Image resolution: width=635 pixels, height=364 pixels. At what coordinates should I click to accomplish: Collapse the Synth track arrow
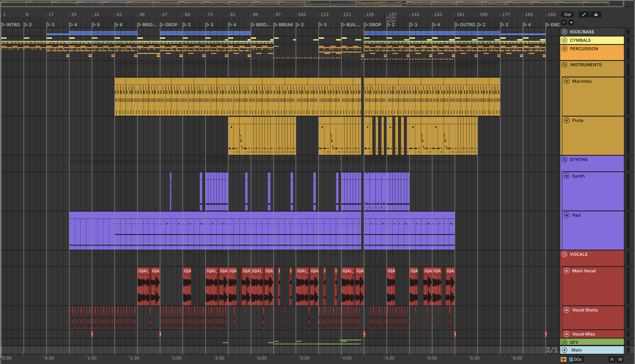click(x=566, y=176)
